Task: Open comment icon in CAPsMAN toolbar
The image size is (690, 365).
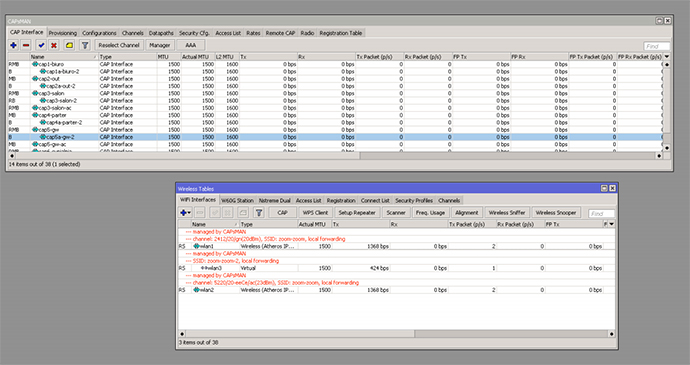Action: click(69, 45)
